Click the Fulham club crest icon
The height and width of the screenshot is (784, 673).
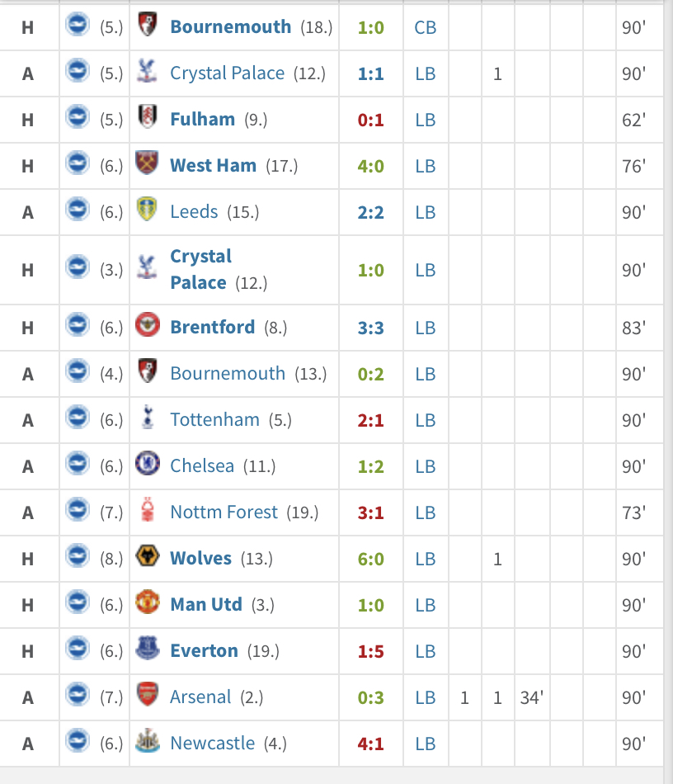[148, 116]
